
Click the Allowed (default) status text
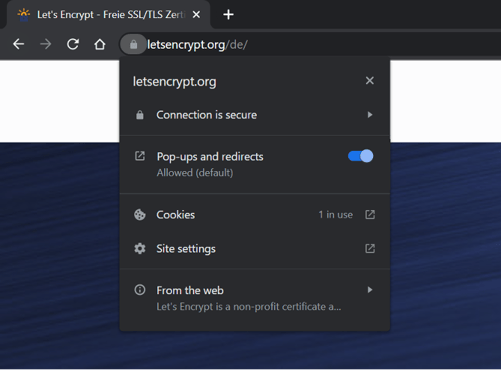195,173
